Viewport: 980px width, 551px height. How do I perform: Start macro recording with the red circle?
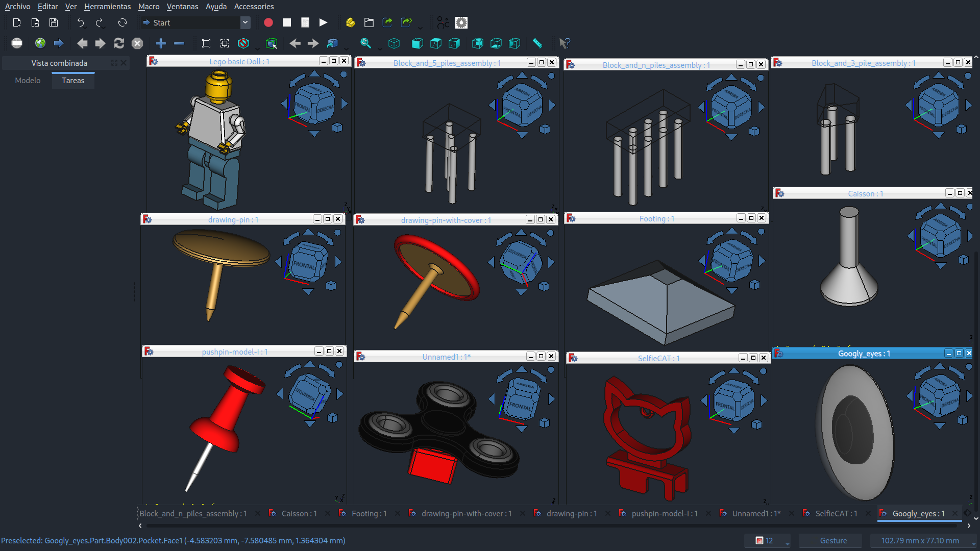point(268,22)
